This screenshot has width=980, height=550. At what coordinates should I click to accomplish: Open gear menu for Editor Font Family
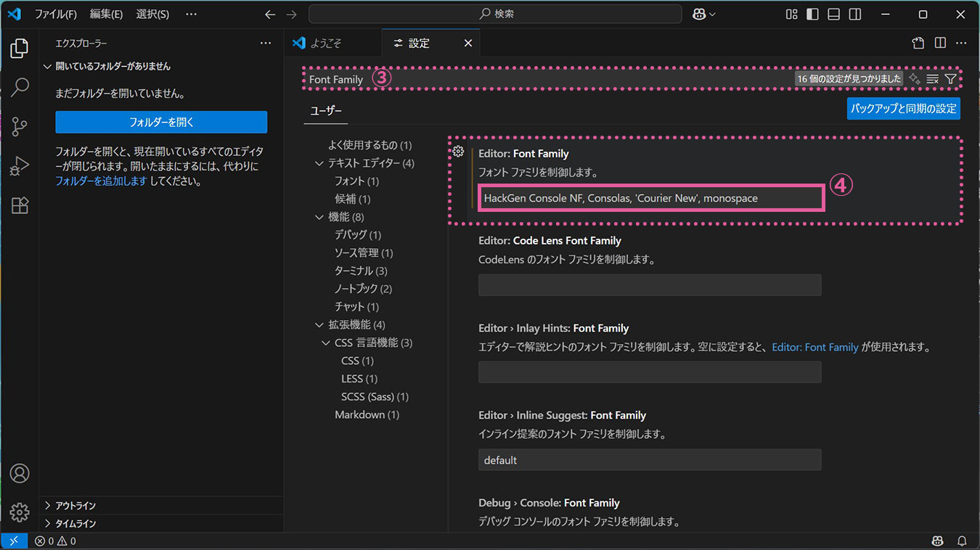458,152
